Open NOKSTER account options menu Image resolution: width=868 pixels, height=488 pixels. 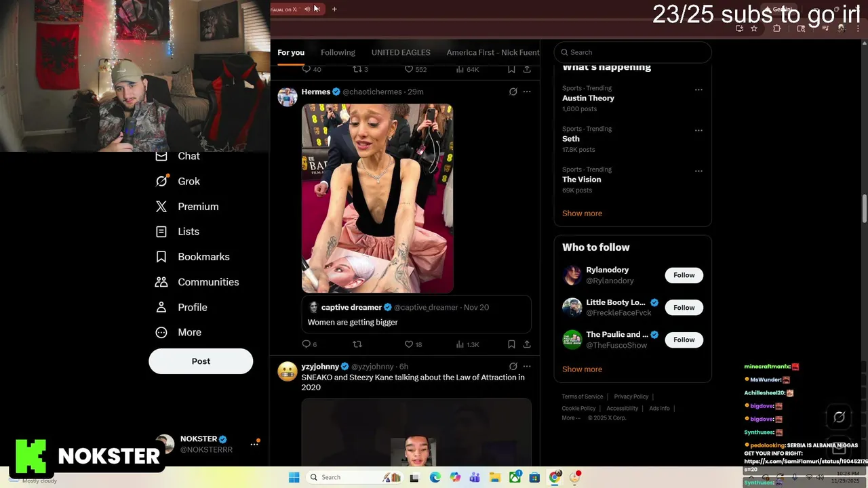coord(254,444)
